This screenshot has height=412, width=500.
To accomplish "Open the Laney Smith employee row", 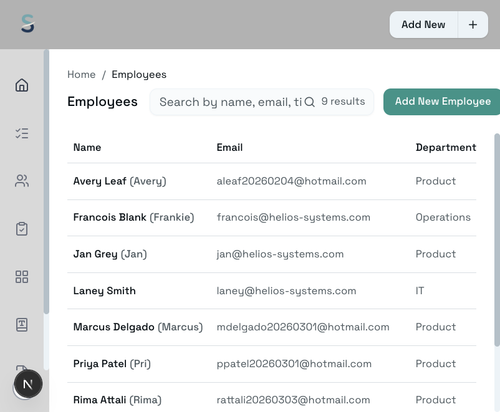I will point(272,291).
